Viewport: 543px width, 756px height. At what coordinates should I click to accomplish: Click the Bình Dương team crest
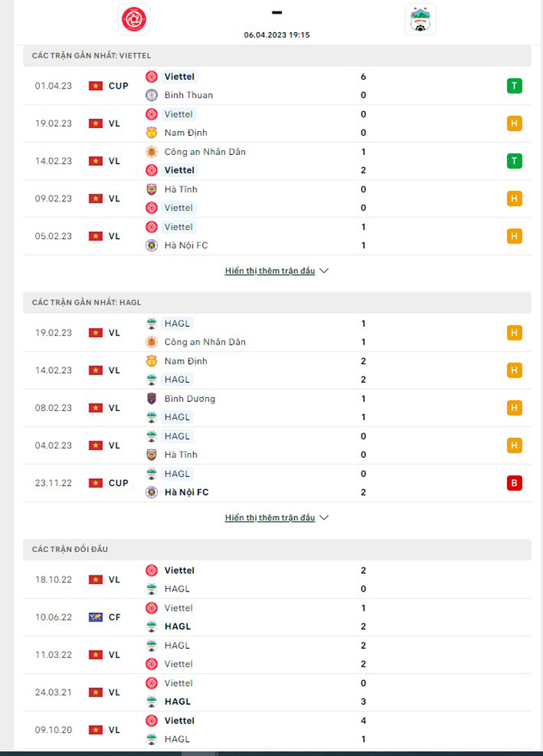point(152,399)
